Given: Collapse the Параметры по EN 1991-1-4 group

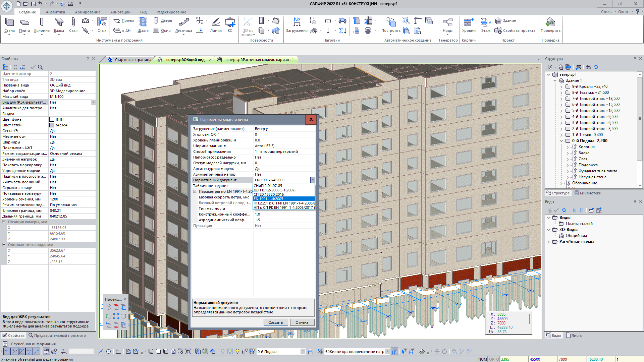Looking at the screenshot, I should coord(195,191).
